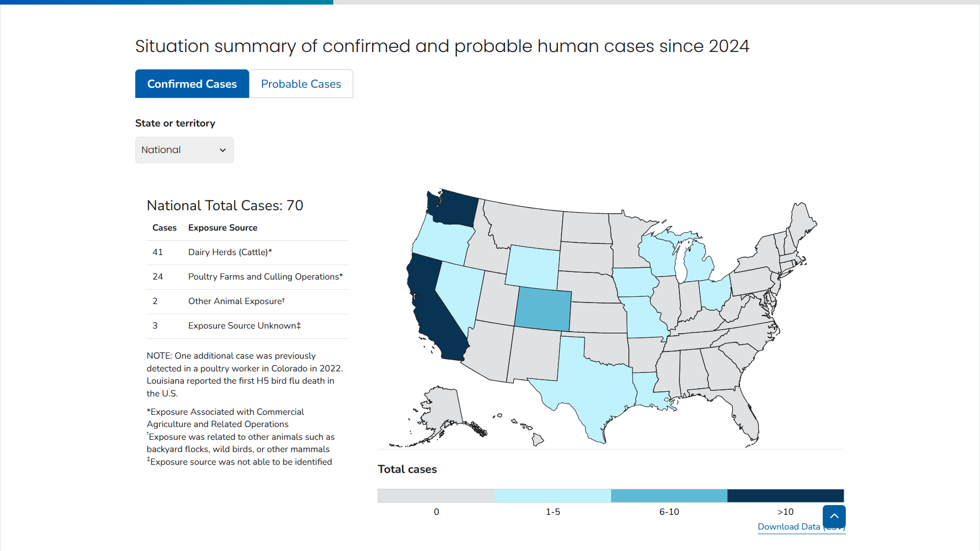
Task: Click the Hawaii islands on the map
Action: point(537,439)
